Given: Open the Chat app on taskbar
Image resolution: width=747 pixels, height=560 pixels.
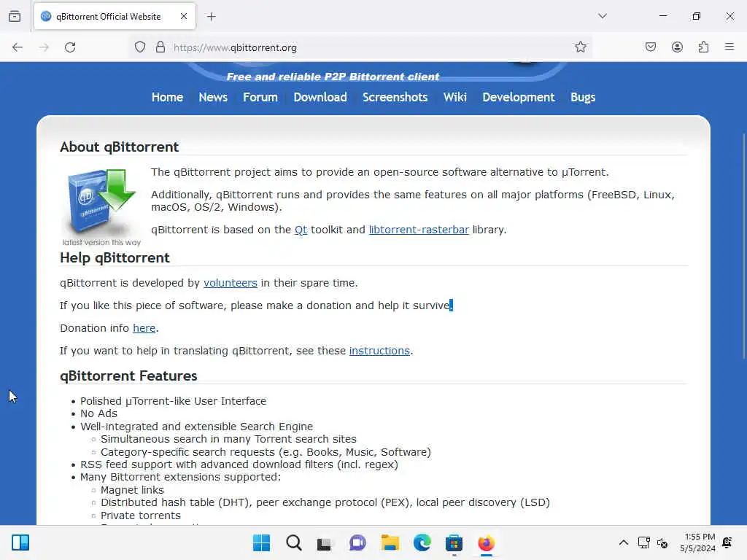Looking at the screenshot, I should [x=357, y=542].
